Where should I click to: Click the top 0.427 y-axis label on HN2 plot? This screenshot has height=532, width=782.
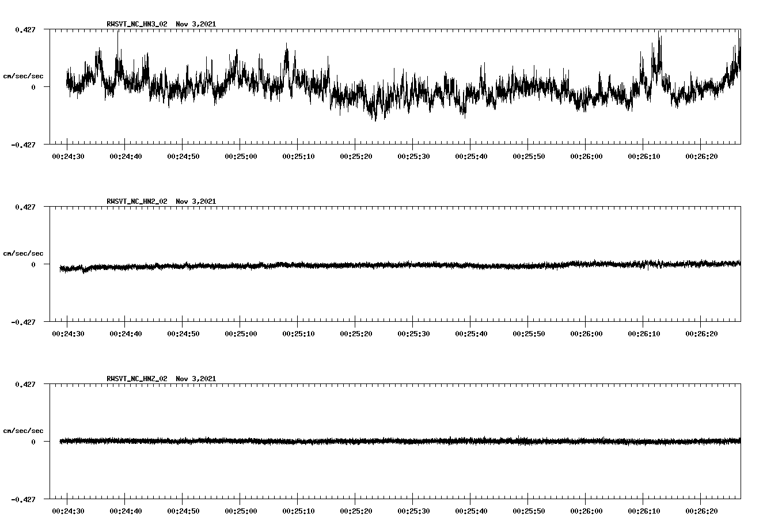[25, 207]
